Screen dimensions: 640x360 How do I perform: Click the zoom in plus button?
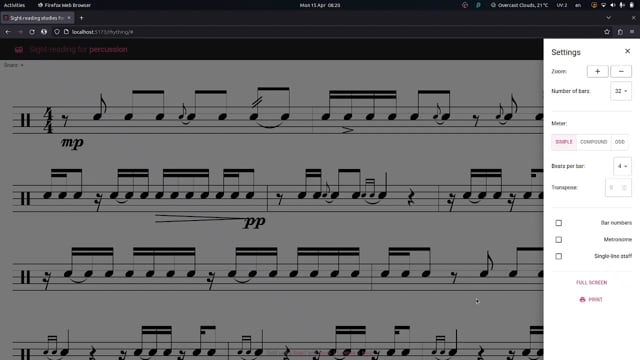click(x=597, y=71)
